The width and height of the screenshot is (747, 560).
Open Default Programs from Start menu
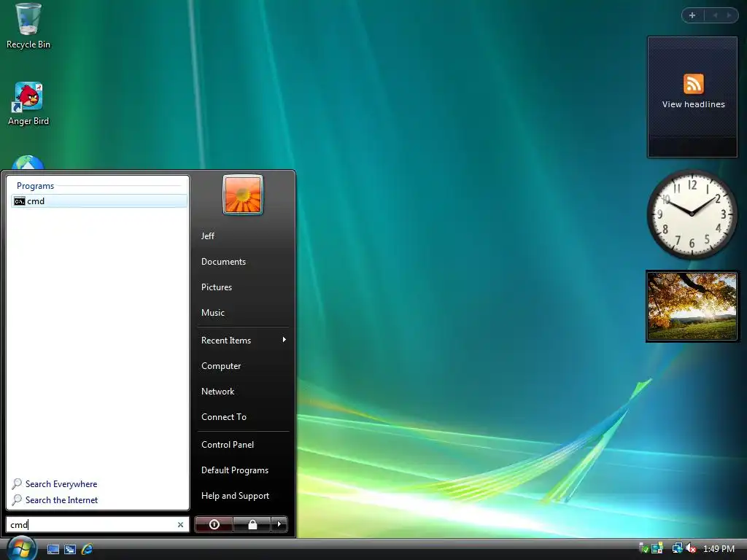coord(235,470)
